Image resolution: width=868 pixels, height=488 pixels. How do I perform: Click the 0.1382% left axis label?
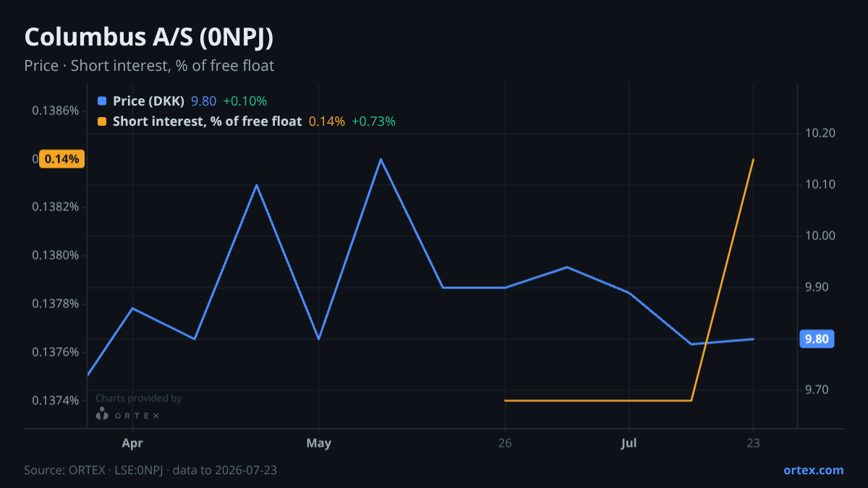coord(55,207)
